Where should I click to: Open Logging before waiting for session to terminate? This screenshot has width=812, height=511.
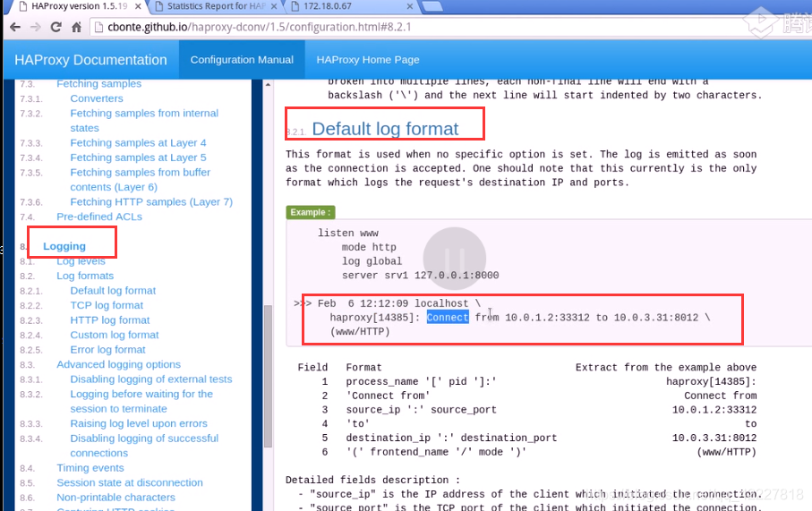tap(141, 401)
